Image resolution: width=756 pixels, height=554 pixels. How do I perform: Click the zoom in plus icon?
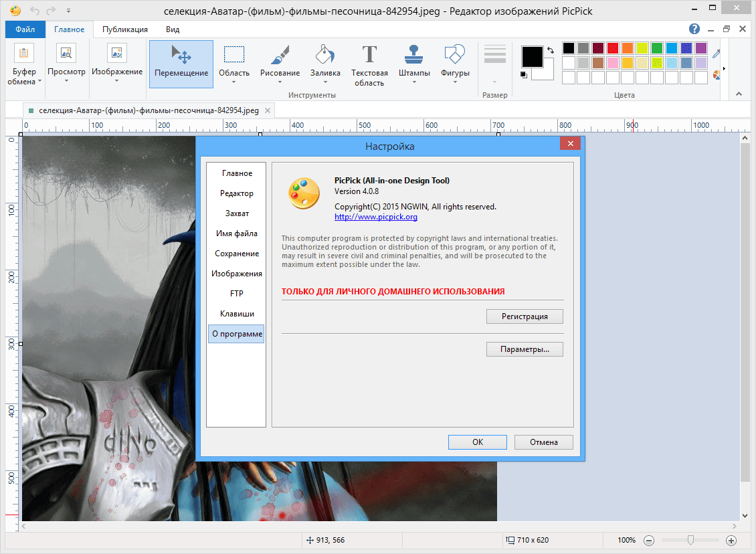click(731, 541)
